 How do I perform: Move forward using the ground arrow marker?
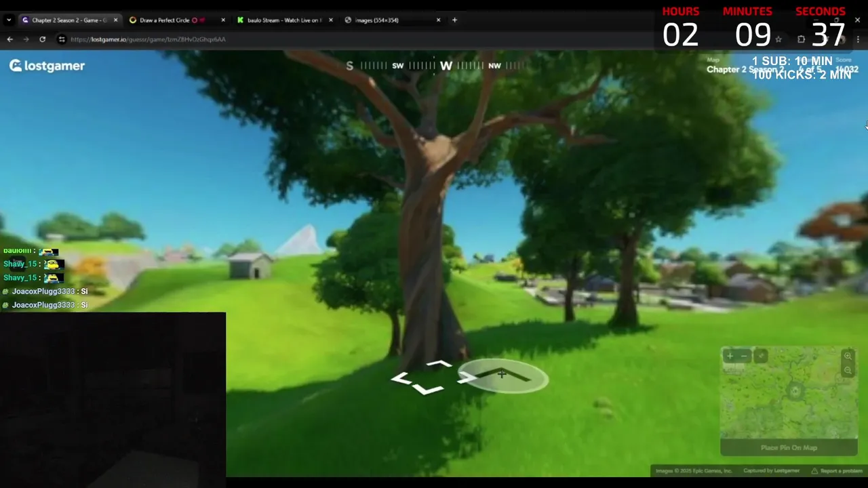click(x=502, y=376)
